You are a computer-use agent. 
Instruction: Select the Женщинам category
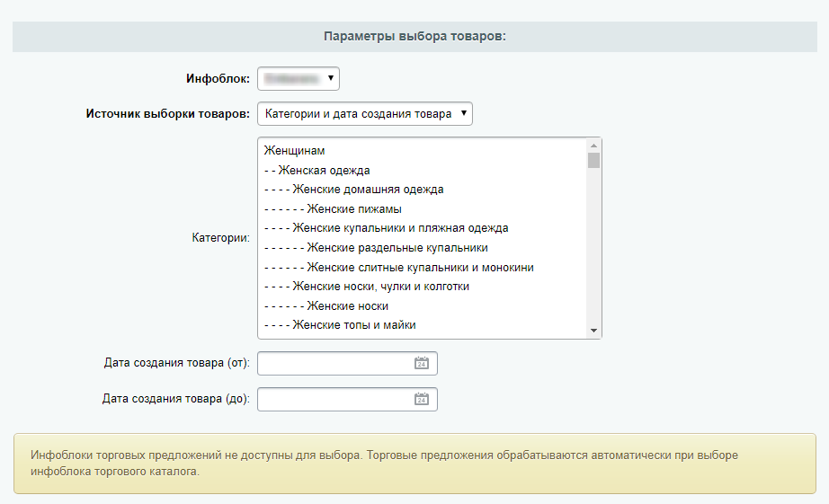pos(294,151)
